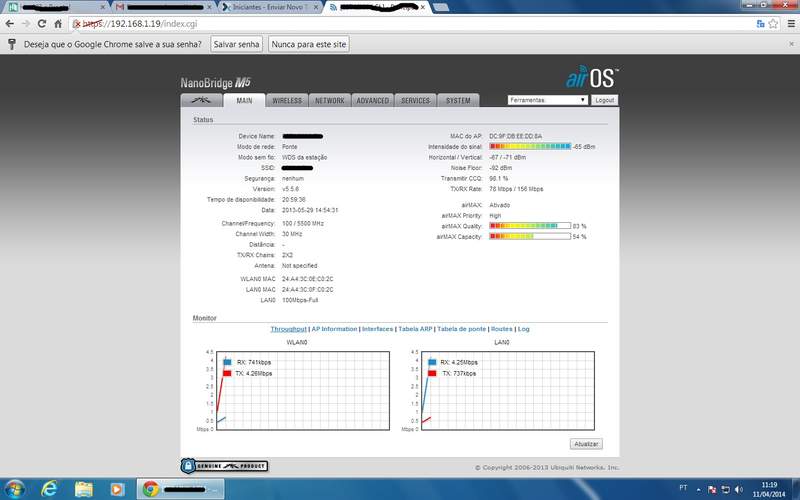Click Salvar senha button
The height and width of the screenshot is (500, 800).
(236, 44)
